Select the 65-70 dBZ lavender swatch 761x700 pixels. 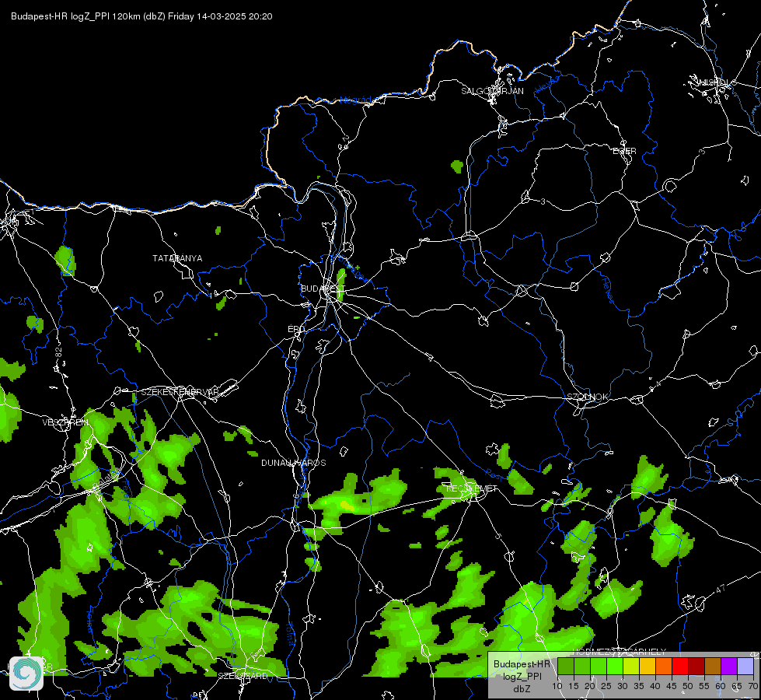tap(745, 667)
